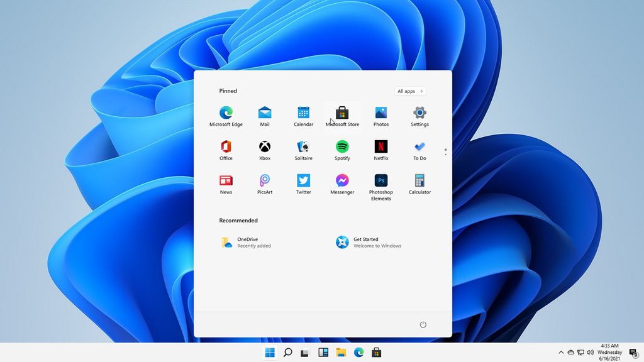This screenshot has width=644, height=362.
Task: Launch Photoshop Elements
Action: (x=380, y=180)
